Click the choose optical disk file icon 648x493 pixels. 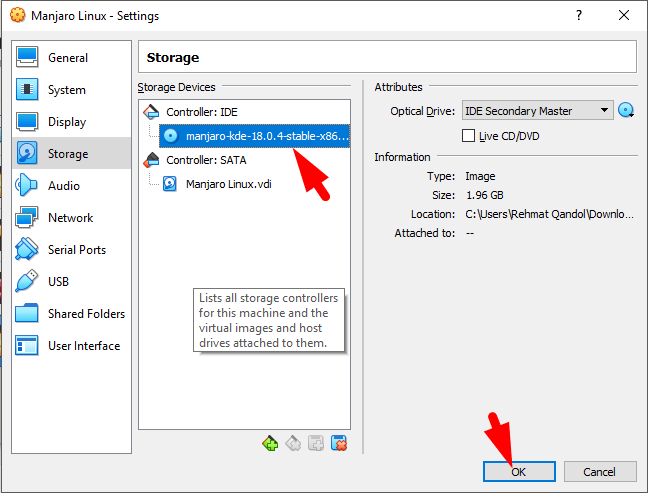[627, 111]
